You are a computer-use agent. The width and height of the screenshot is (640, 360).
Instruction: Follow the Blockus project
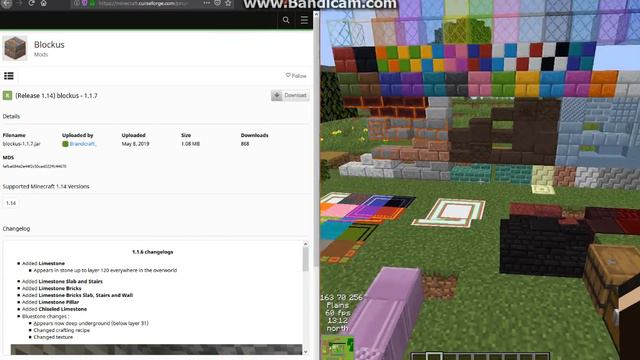[296, 76]
